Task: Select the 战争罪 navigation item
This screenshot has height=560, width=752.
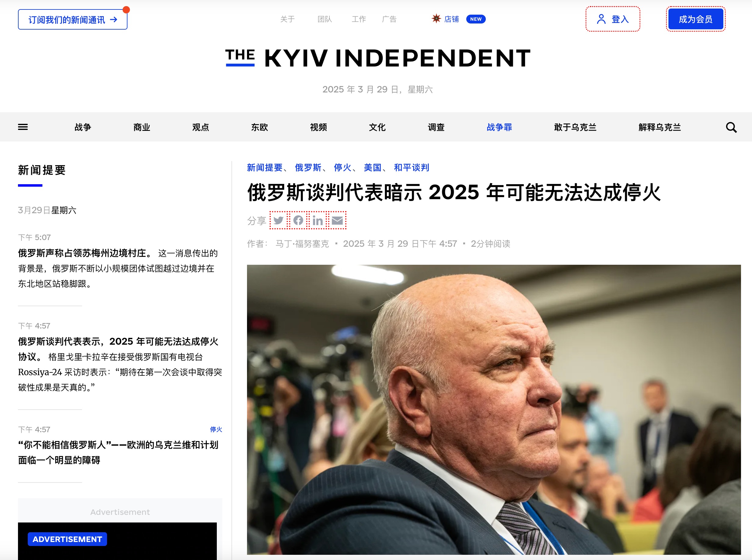Action: click(499, 127)
